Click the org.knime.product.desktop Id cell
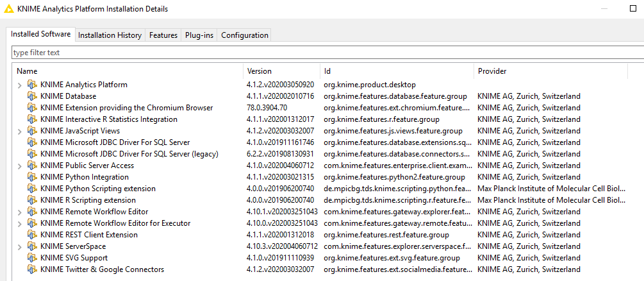 (370, 85)
